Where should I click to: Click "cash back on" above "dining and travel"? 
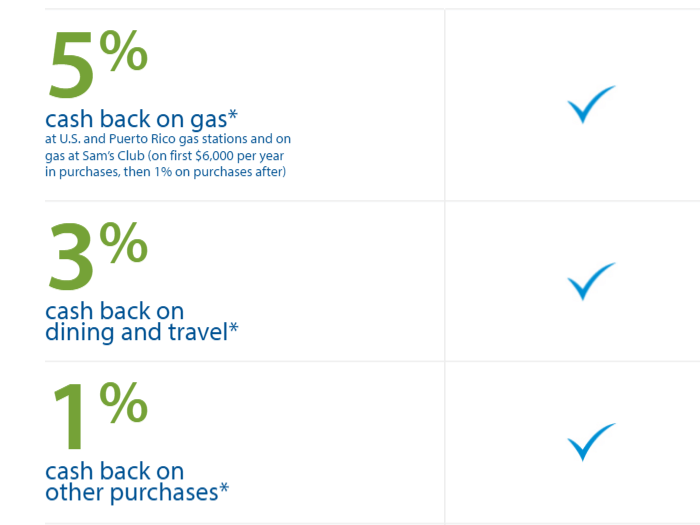point(114,311)
